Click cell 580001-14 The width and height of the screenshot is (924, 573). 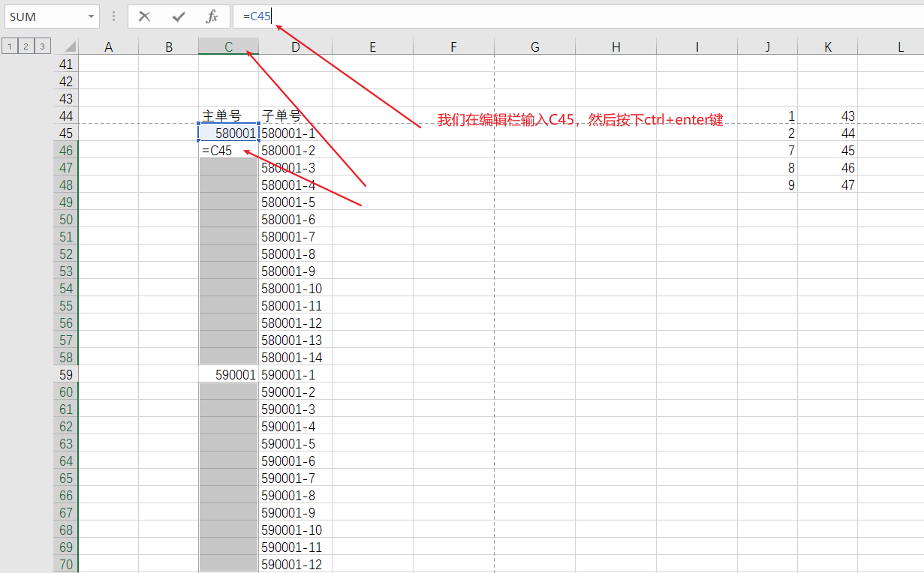(296, 358)
